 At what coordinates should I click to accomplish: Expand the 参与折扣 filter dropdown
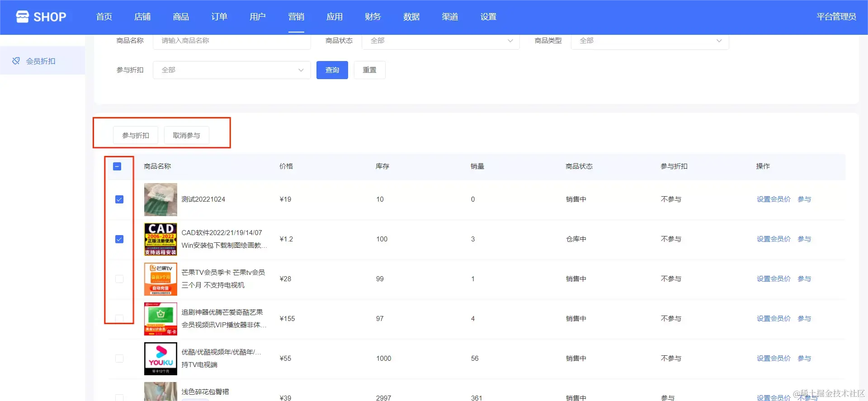click(232, 70)
